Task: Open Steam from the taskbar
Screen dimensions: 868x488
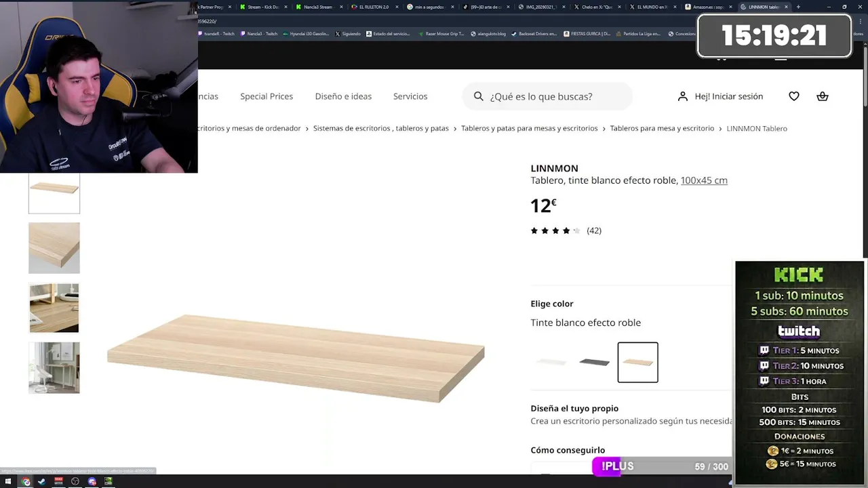Action: [41, 482]
